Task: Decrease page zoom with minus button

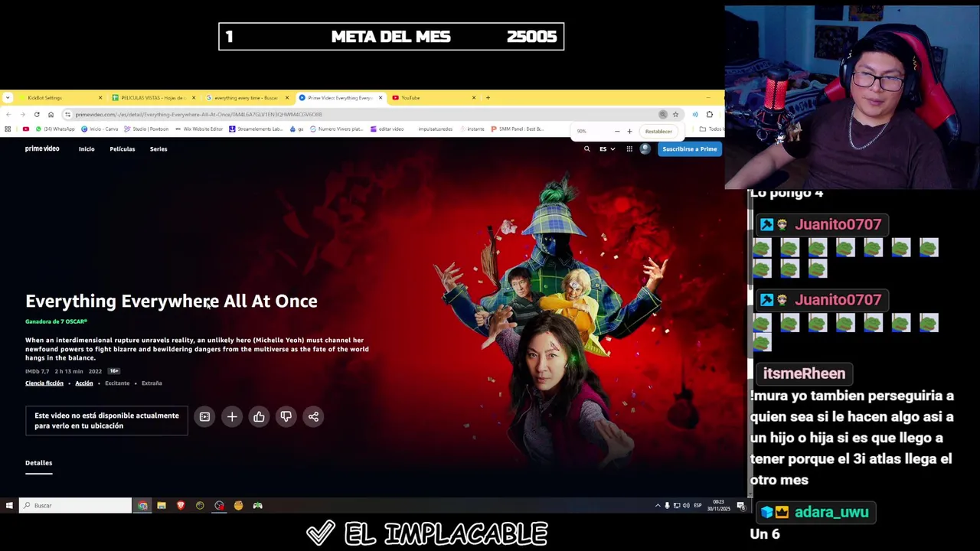Action: [617, 132]
